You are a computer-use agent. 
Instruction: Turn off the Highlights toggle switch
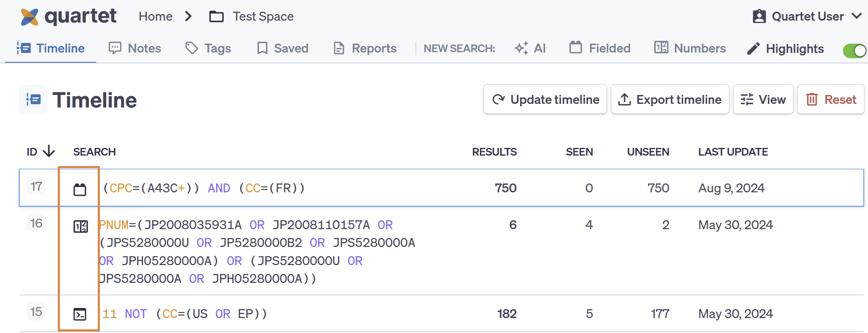[x=854, y=51]
